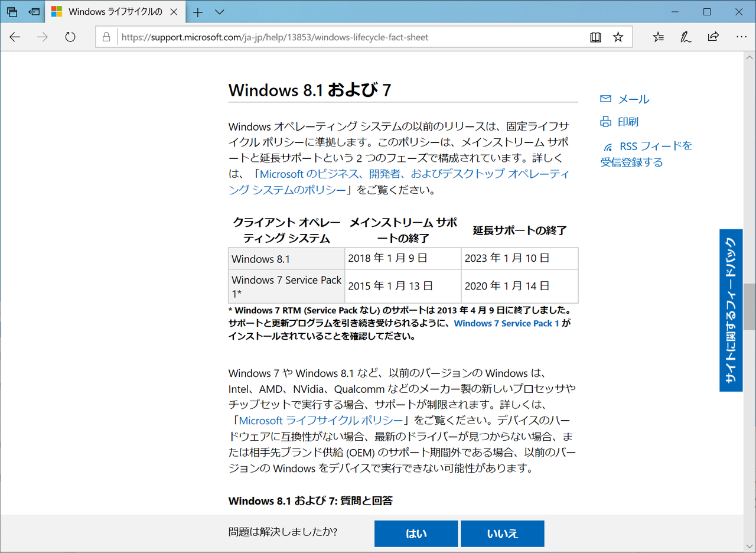Click the mail envelope icon

coord(606,99)
